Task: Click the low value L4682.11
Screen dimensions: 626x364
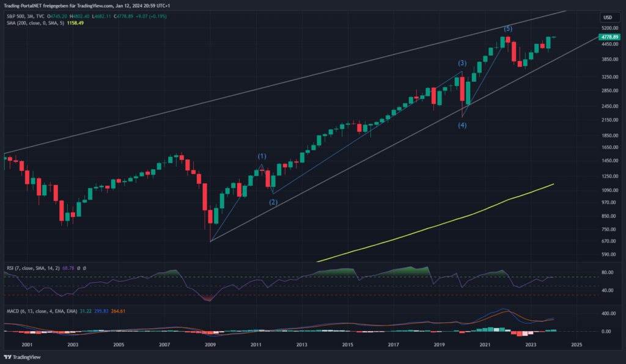Action: (101, 16)
